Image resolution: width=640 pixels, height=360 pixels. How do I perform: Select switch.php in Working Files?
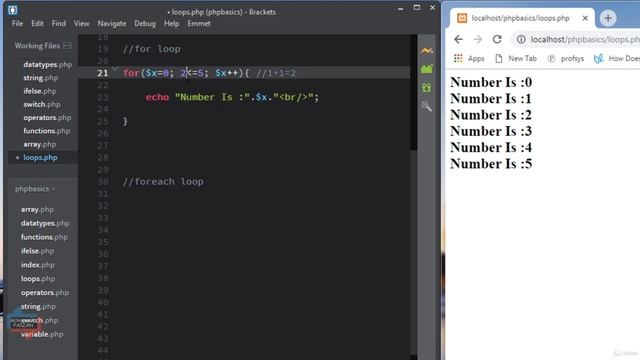point(42,104)
